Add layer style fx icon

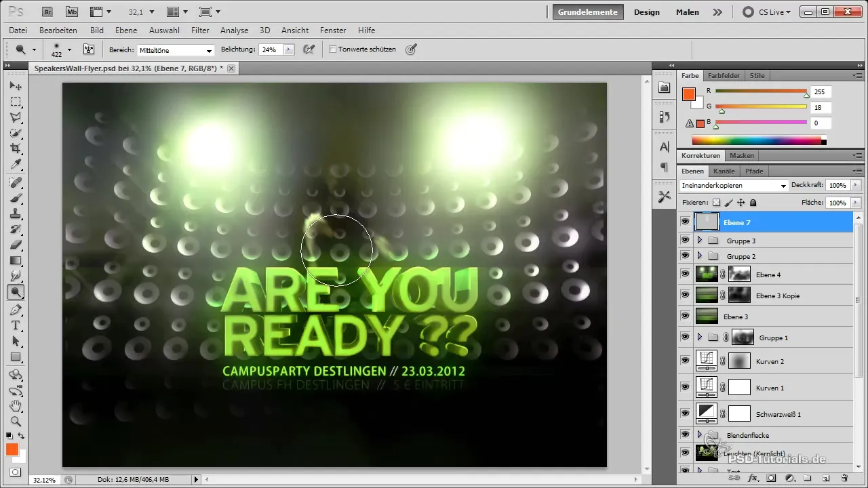(x=753, y=479)
